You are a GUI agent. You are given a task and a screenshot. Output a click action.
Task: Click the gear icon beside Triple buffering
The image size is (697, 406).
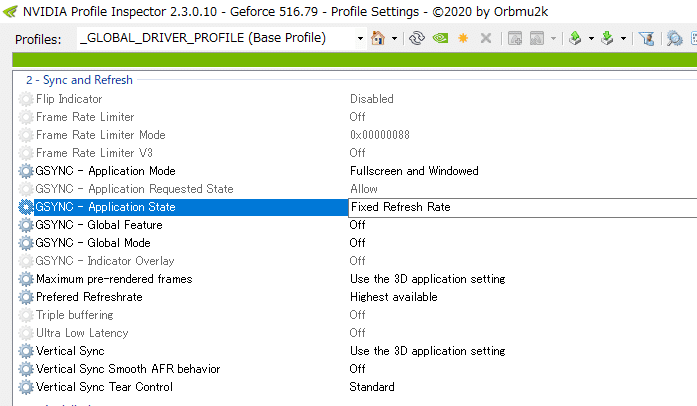click(26, 315)
